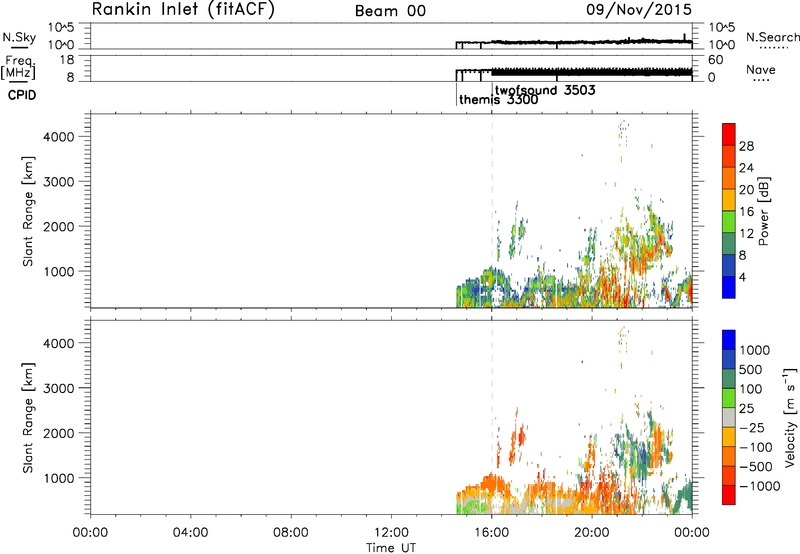Click the 18 tick on frequency axis
The height and width of the screenshot is (554, 800).
coord(67,60)
